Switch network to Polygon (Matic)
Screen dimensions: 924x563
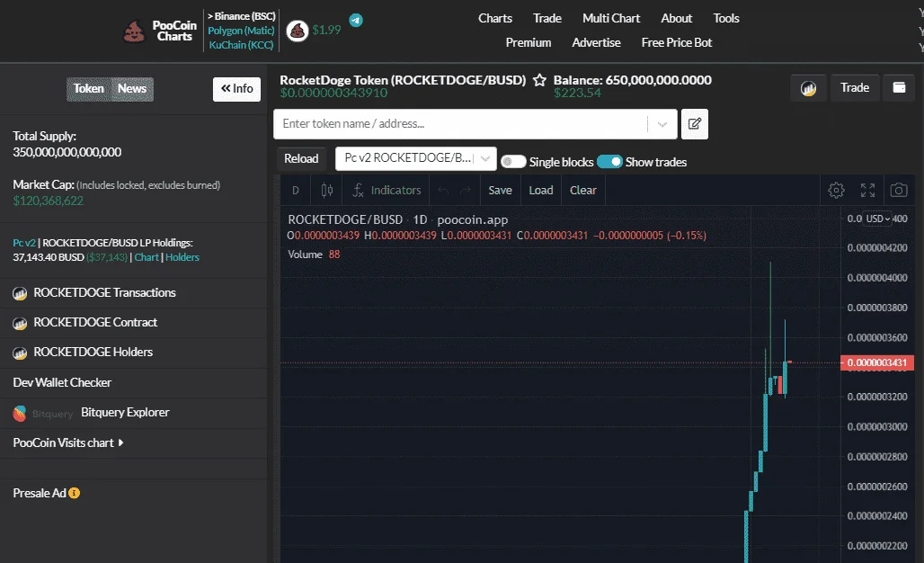(241, 31)
